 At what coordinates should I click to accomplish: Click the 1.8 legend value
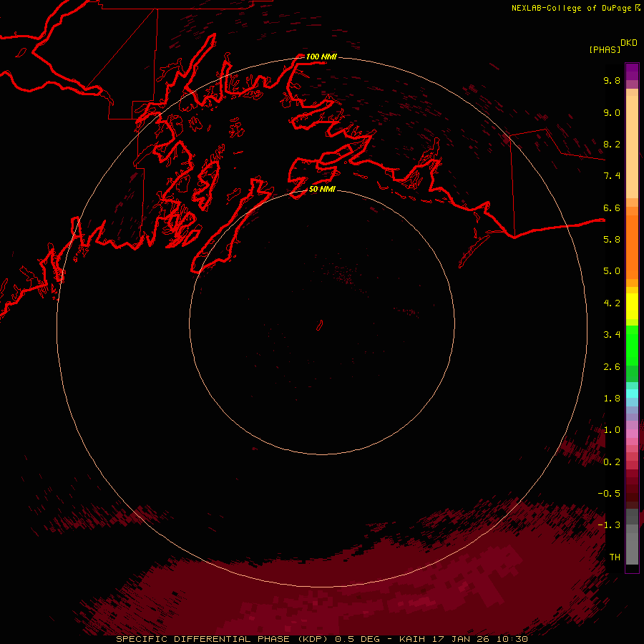tap(612, 399)
